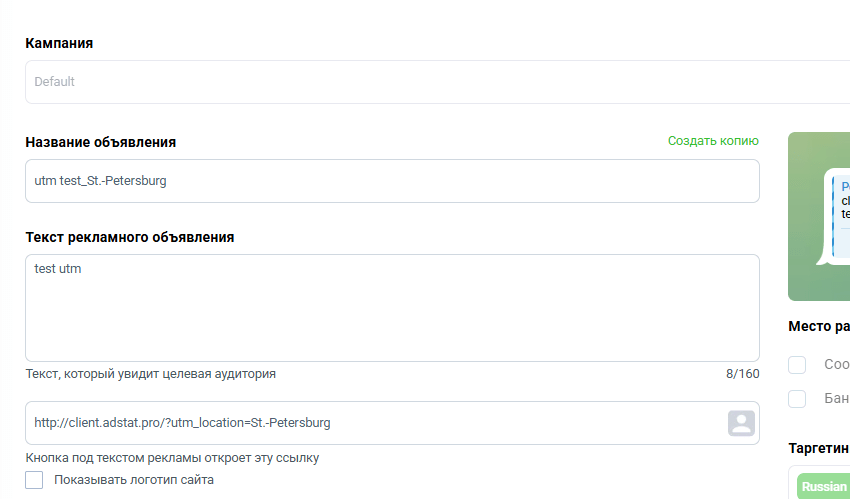Open the Кампания dropdown showing Default
Screen dimensions: 850x499
pos(437,82)
